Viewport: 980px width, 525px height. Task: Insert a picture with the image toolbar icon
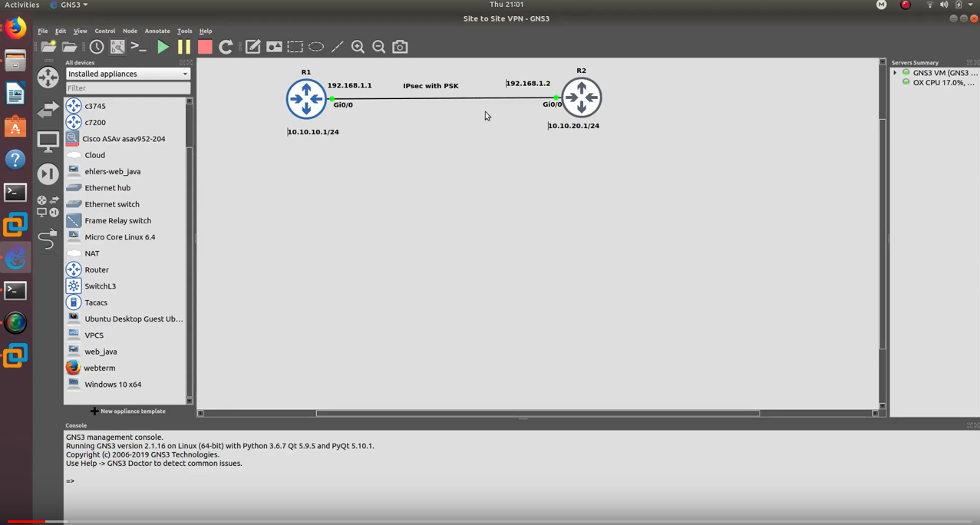(x=273, y=47)
